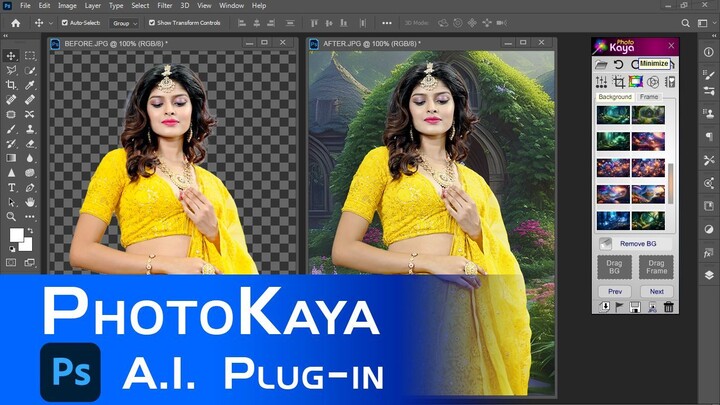Select the Pen tool
The height and width of the screenshot is (405, 720).
[30, 187]
